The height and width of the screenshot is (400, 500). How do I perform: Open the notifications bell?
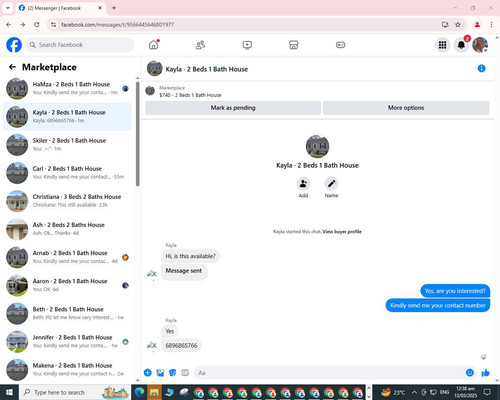tap(461, 45)
